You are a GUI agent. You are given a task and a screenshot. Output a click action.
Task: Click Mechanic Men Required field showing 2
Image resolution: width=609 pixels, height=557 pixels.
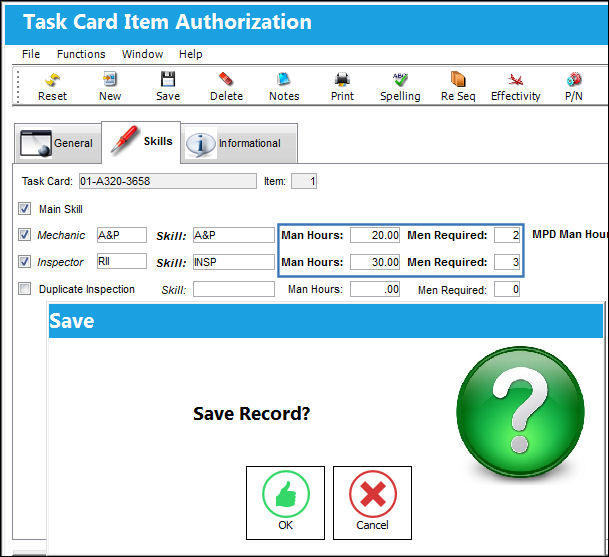coord(507,235)
